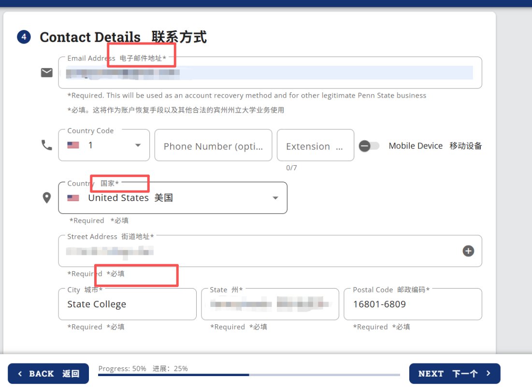Focus the Phone Number optional field
The width and height of the screenshot is (532, 392).
tap(214, 145)
